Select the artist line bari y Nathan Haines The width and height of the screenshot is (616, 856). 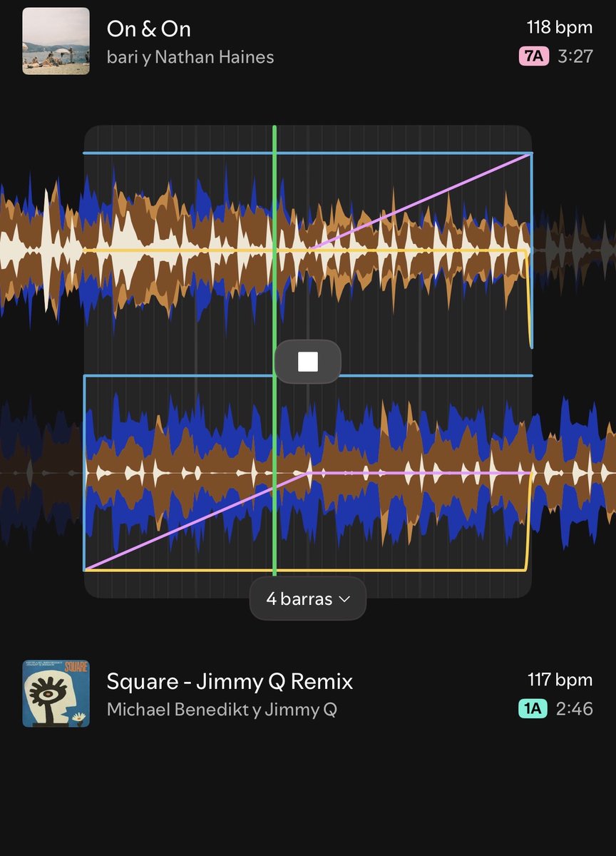[x=190, y=57]
